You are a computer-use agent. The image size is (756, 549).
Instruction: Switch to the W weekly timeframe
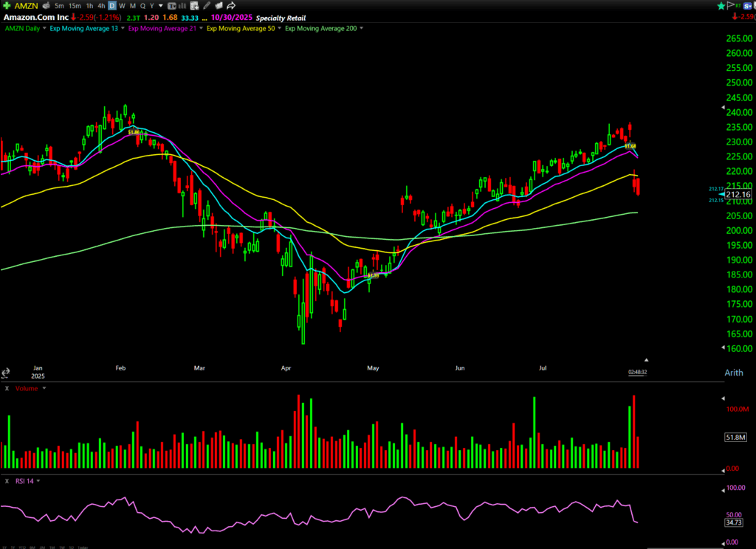coord(122,6)
